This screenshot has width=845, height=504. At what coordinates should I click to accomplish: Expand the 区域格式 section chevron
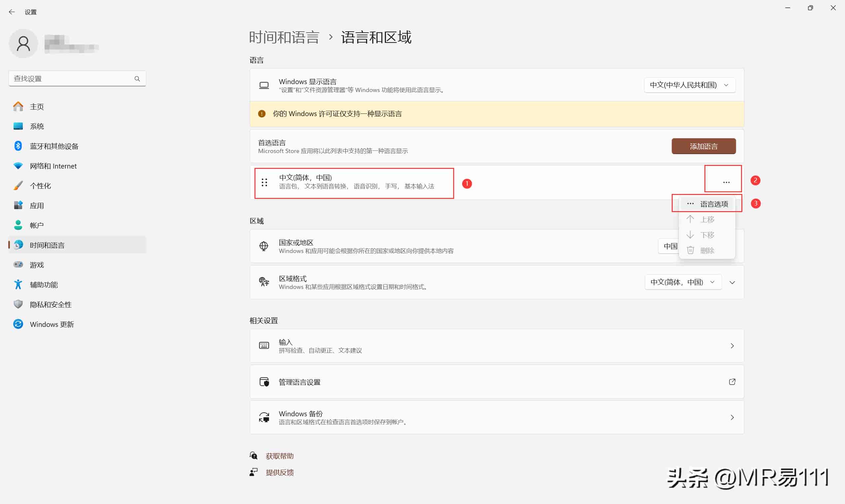[x=732, y=283]
